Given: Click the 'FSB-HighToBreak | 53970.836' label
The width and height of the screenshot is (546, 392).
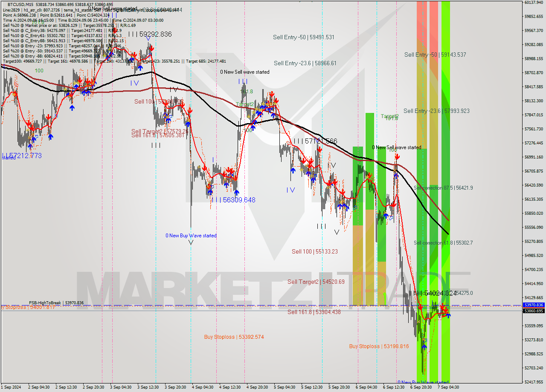Looking at the screenshot, I should click(x=56, y=303).
